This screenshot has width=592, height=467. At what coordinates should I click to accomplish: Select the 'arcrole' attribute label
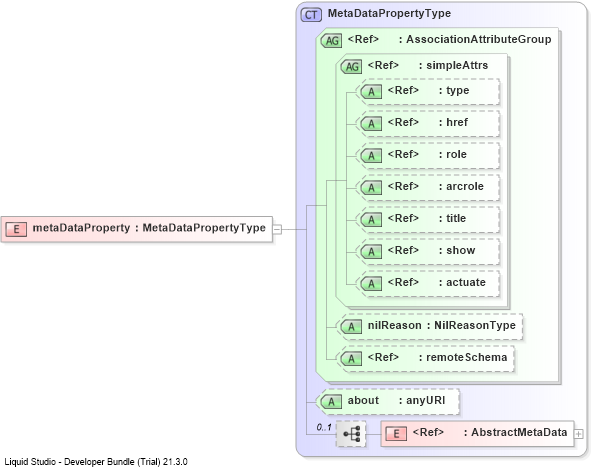tap(465, 186)
